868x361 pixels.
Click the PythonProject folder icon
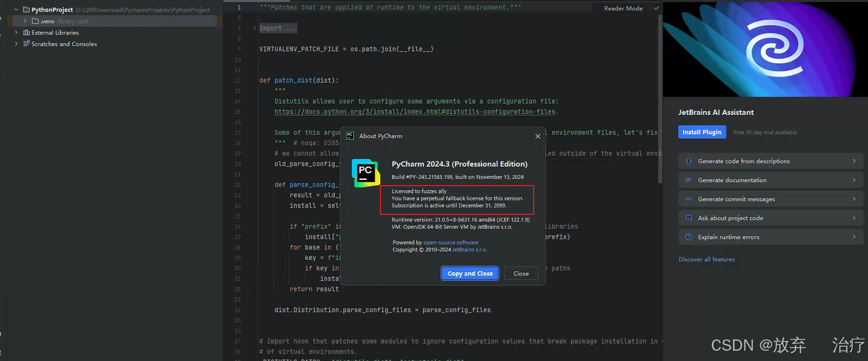tap(26, 10)
